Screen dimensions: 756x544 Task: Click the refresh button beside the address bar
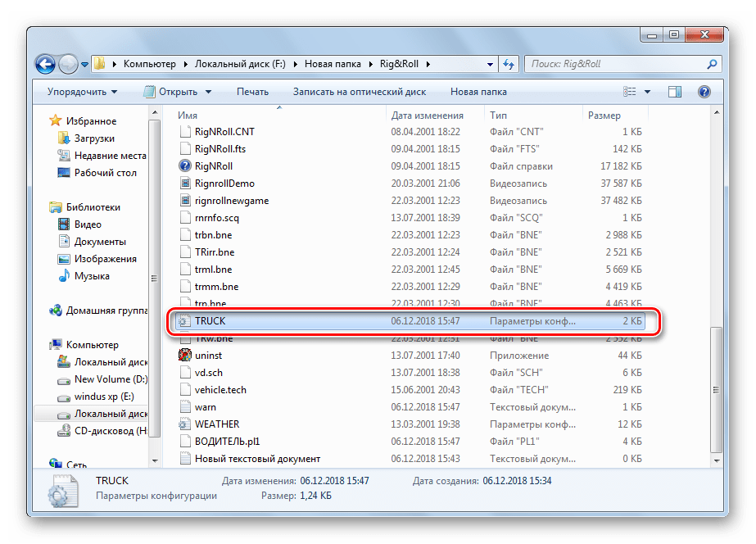click(x=509, y=64)
